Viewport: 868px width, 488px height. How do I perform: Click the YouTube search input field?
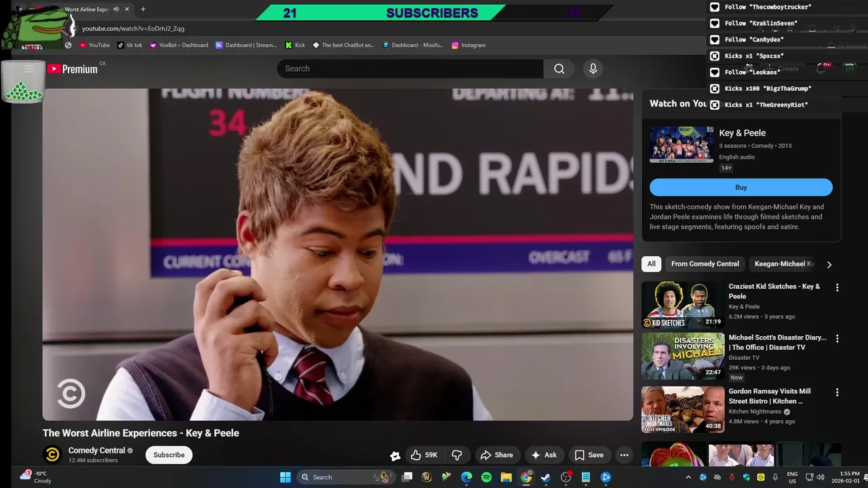[x=410, y=68]
